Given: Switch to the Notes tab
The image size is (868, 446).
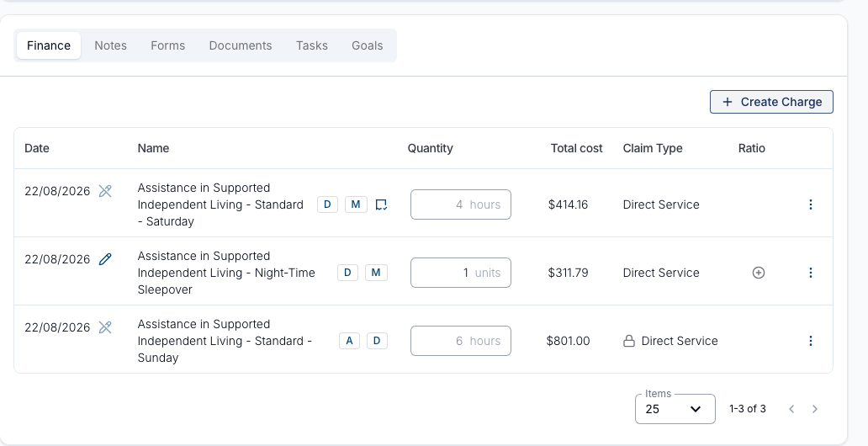Looking at the screenshot, I should (x=111, y=45).
